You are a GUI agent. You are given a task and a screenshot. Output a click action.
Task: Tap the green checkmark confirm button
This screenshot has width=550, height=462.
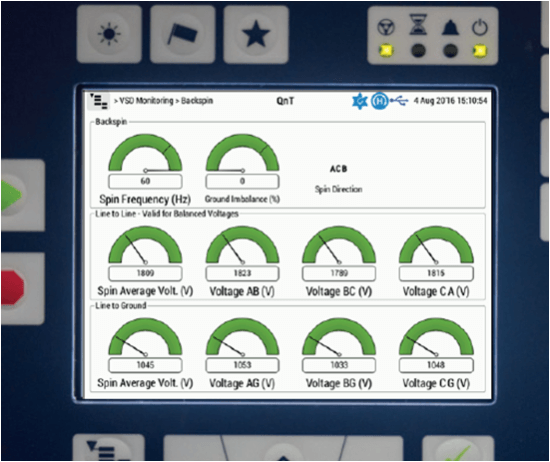point(458,449)
